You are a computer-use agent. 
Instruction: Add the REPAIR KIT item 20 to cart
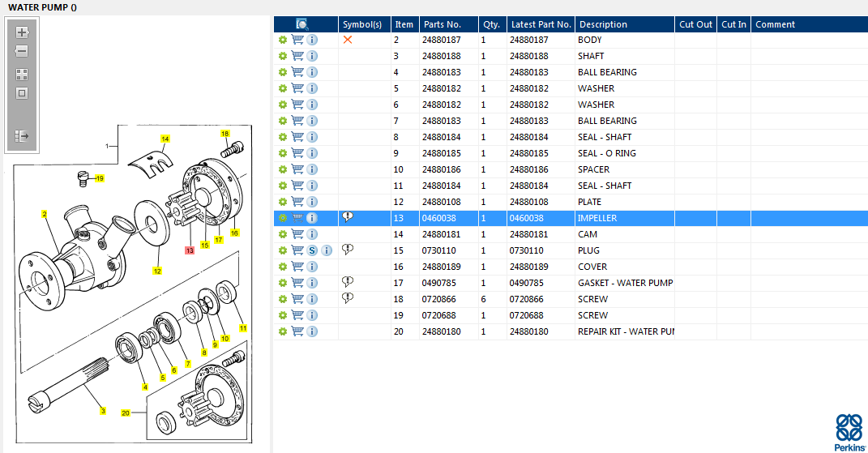(x=297, y=331)
